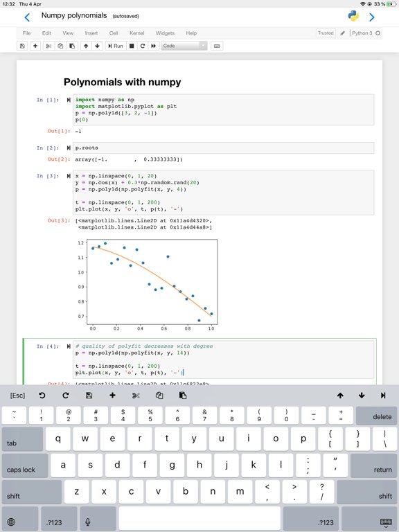Click the Trusted notebook button
The height and width of the screenshot is (532, 399).
click(326, 33)
